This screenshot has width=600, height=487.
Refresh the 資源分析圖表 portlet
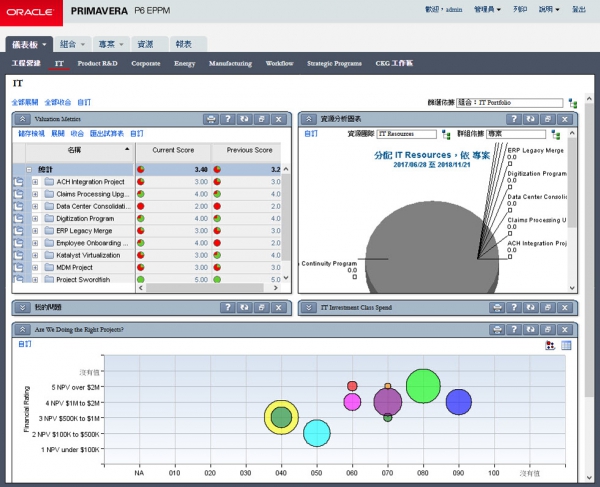531,119
